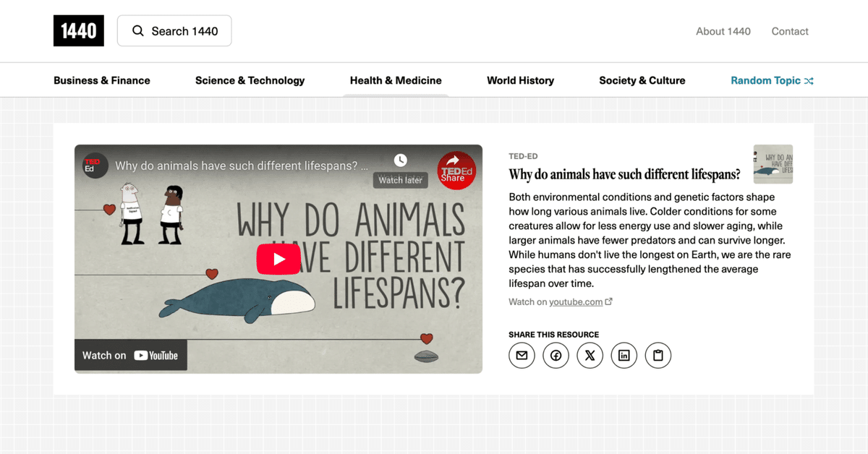This screenshot has width=868, height=454.
Task: Click the TED-Ed channel avatar in video
Action: point(94,166)
